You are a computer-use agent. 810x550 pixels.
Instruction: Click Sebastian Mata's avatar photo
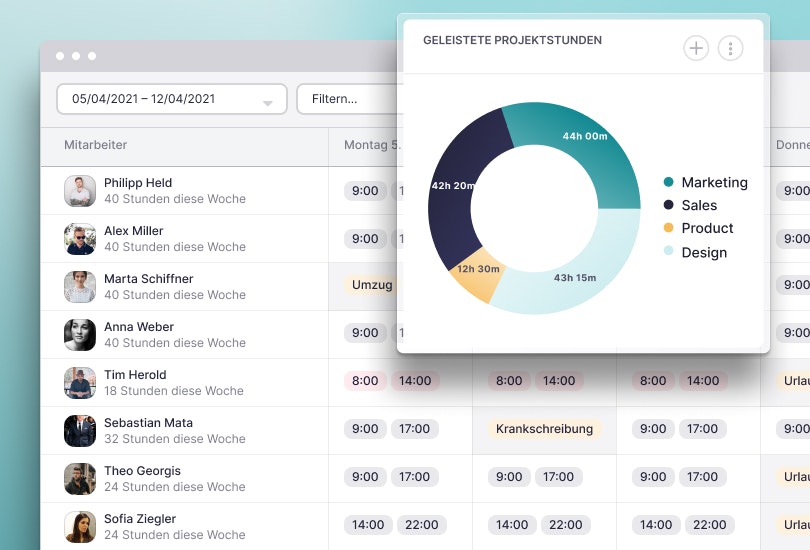[x=80, y=431]
